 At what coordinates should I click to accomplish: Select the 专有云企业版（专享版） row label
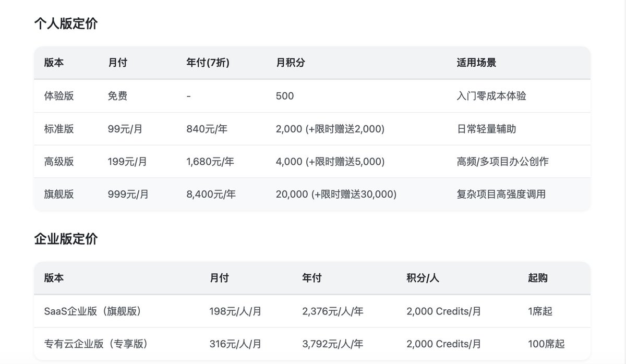click(96, 344)
